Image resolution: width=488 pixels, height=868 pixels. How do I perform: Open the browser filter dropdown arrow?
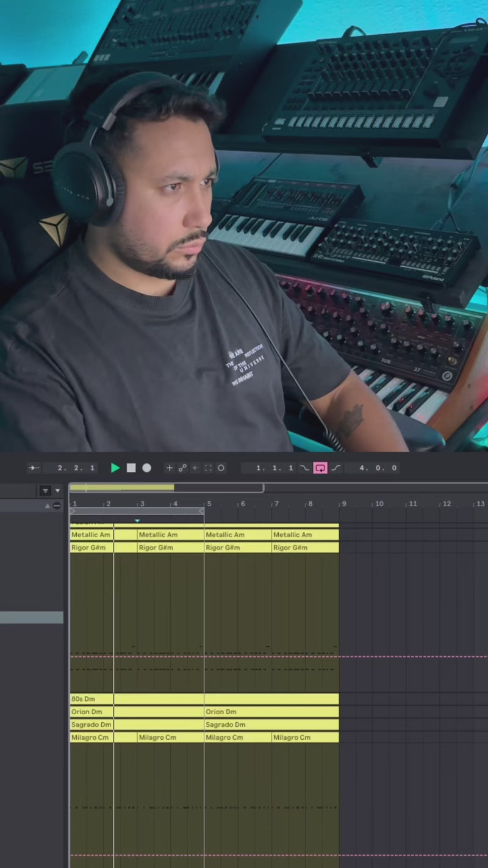58,491
